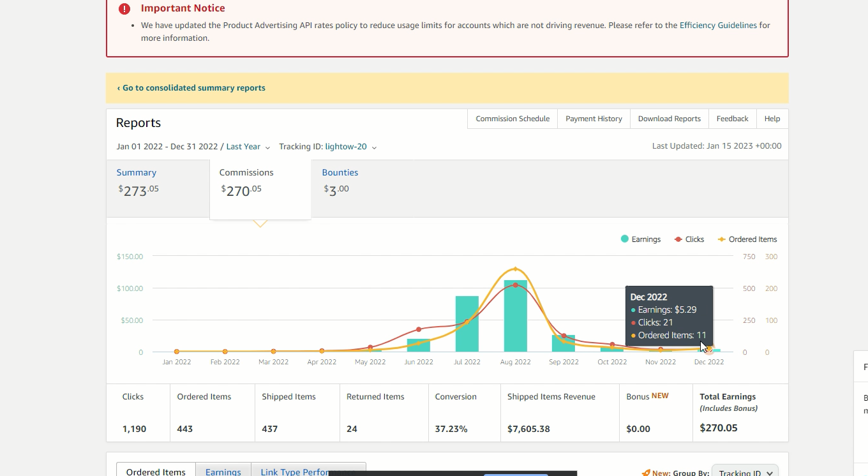Go to consolidated summary reports

(191, 88)
